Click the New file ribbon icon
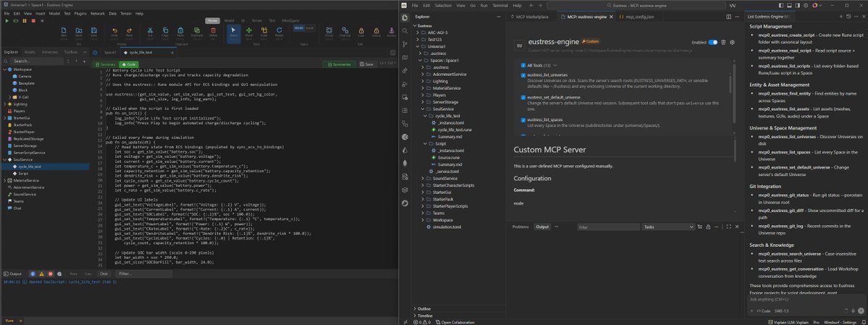The width and height of the screenshot is (868, 325). 64,32
